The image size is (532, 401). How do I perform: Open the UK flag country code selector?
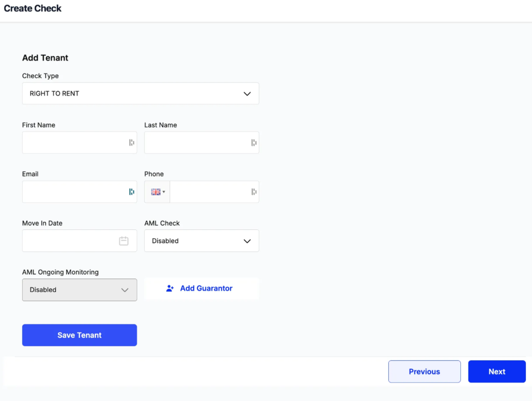[x=157, y=192]
